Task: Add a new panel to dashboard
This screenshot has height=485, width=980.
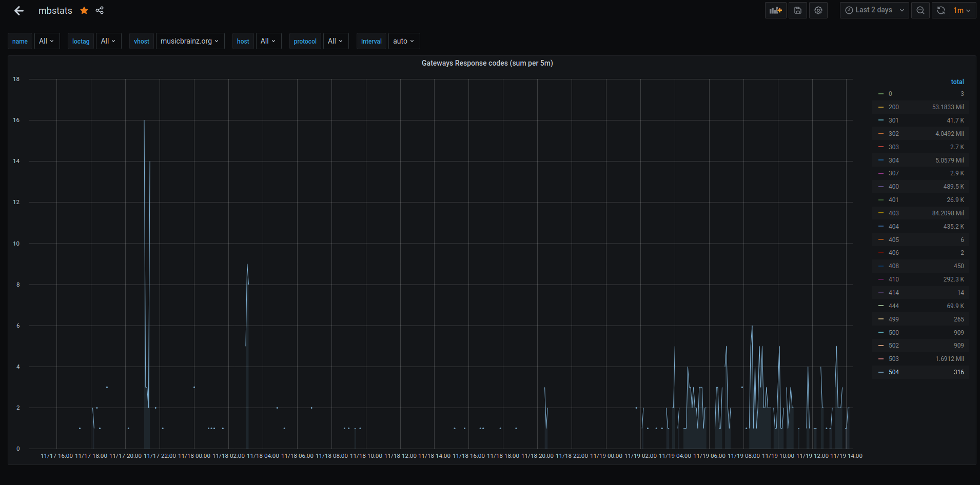Action: (776, 10)
